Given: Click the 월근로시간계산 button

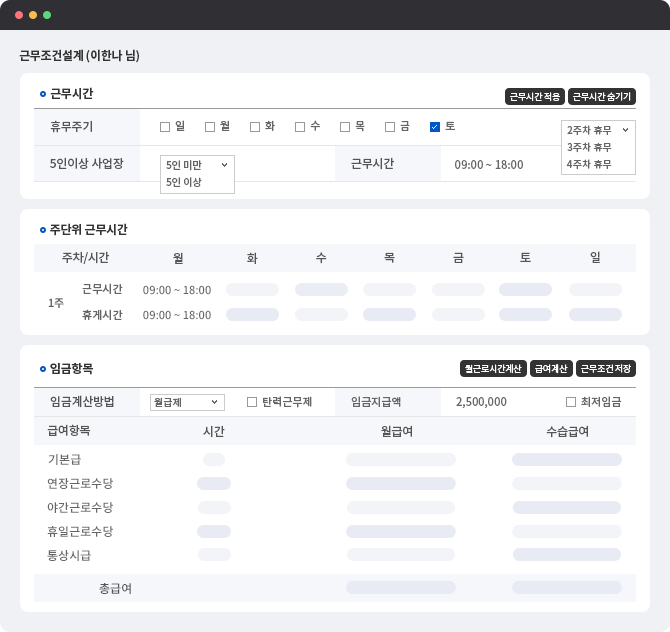Looking at the screenshot, I should click(x=493, y=368).
